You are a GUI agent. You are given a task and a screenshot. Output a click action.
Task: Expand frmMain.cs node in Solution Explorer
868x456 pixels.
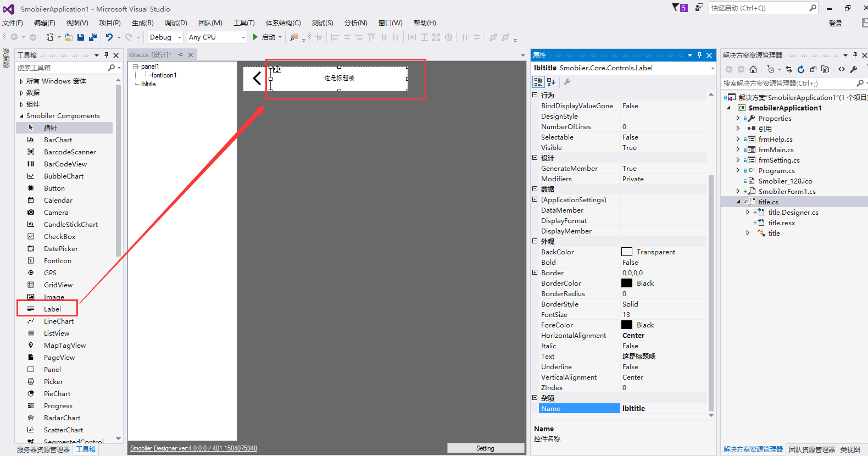pyautogui.click(x=738, y=149)
